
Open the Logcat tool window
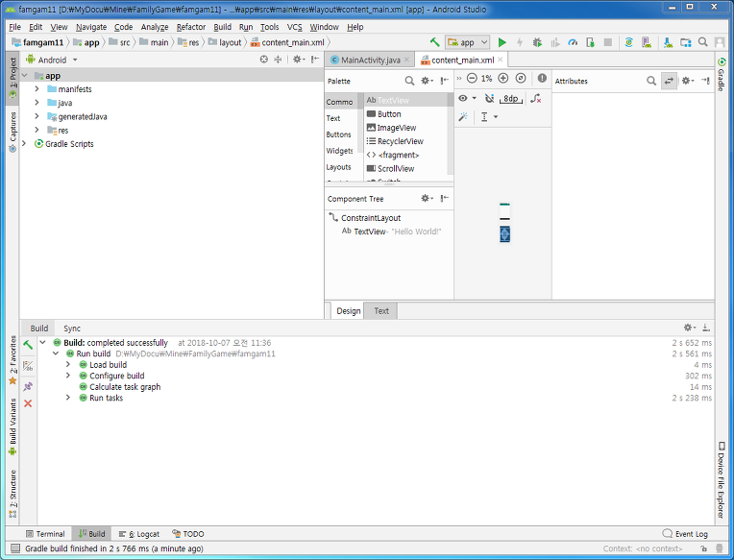(139, 534)
